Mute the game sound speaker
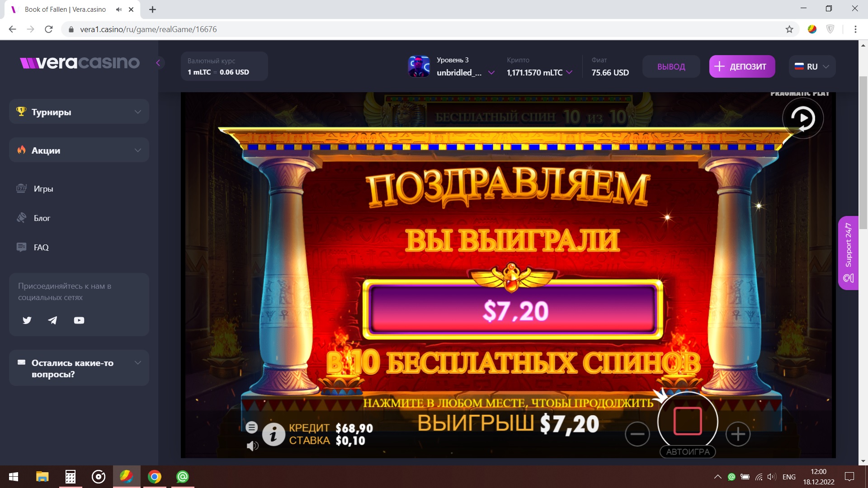868x488 pixels. pyautogui.click(x=252, y=446)
